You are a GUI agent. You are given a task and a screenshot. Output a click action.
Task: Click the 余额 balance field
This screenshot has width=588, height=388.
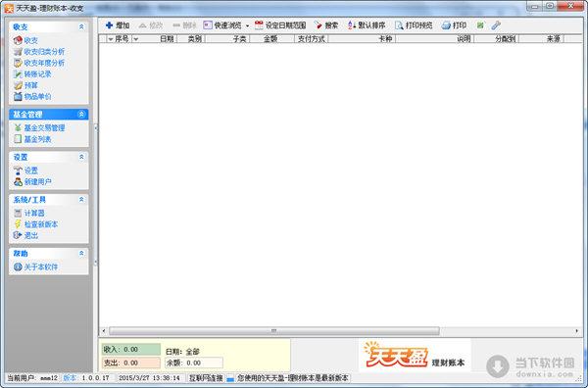point(194,363)
